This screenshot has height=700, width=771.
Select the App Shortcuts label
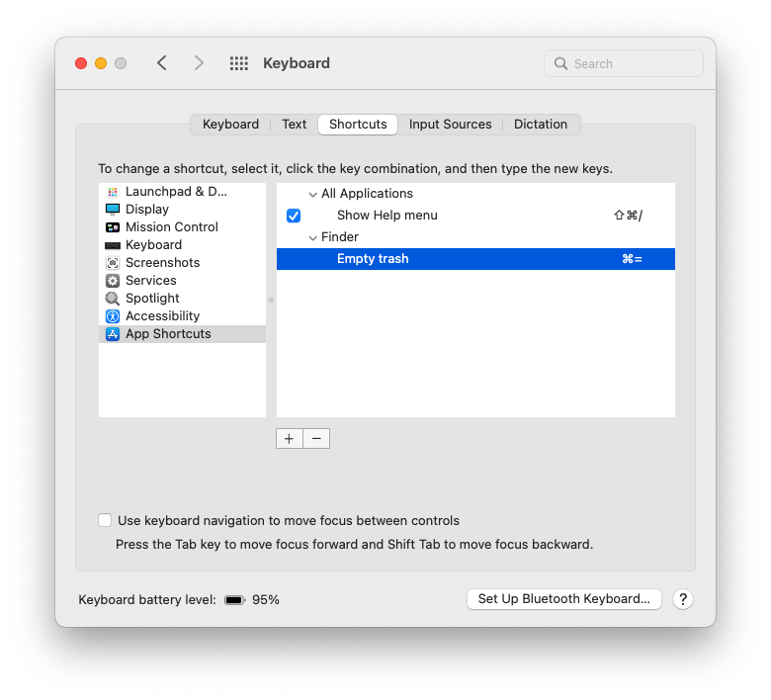coord(168,333)
